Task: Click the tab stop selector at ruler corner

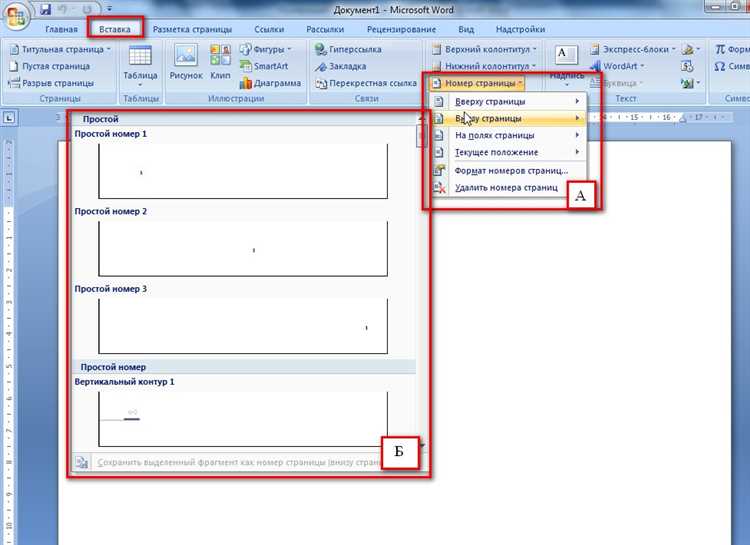Action: click(x=9, y=117)
